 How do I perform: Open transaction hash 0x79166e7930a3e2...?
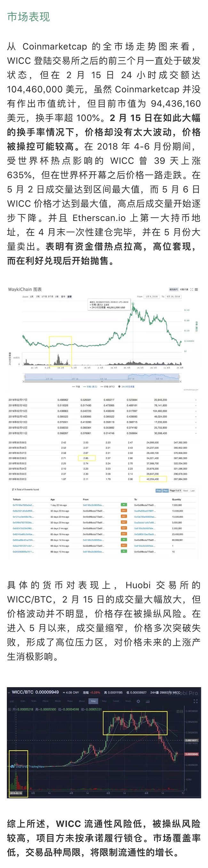pyautogui.click(x=23, y=505)
